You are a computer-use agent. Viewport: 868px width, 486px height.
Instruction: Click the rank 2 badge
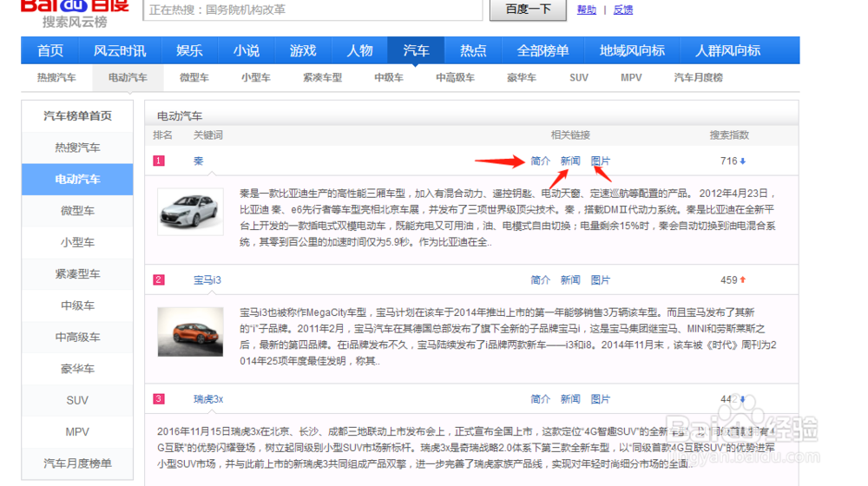[159, 279]
